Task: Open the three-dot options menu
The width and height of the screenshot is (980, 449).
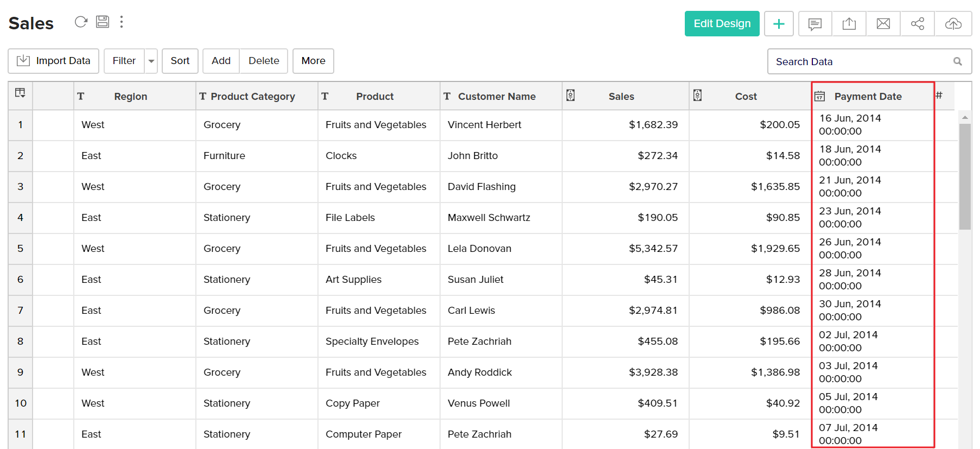Action: (x=122, y=22)
